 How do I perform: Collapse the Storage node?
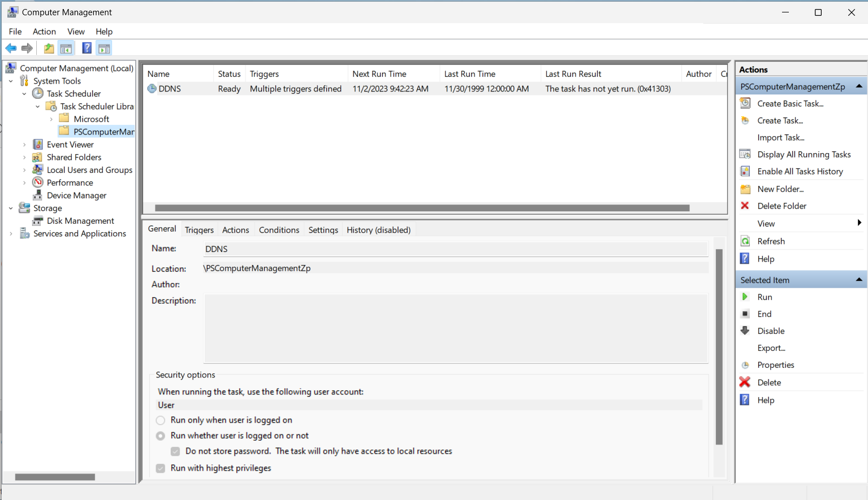11,208
